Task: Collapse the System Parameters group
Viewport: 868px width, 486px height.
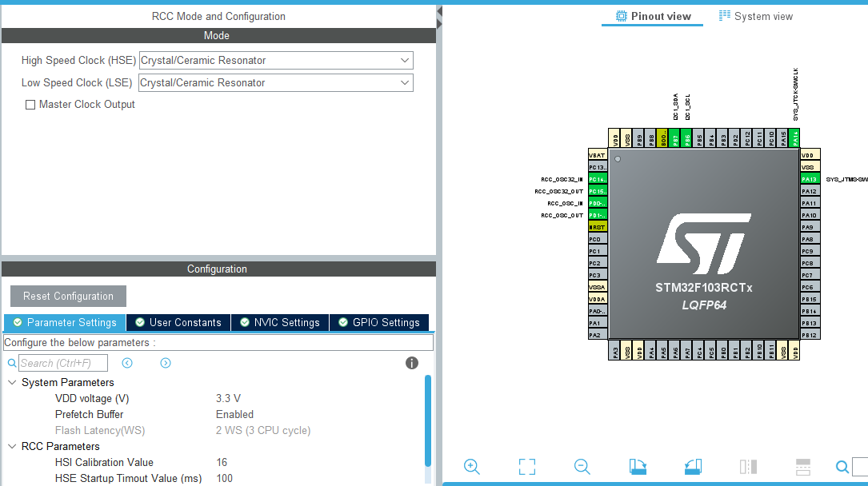Action: click(x=12, y=383)
